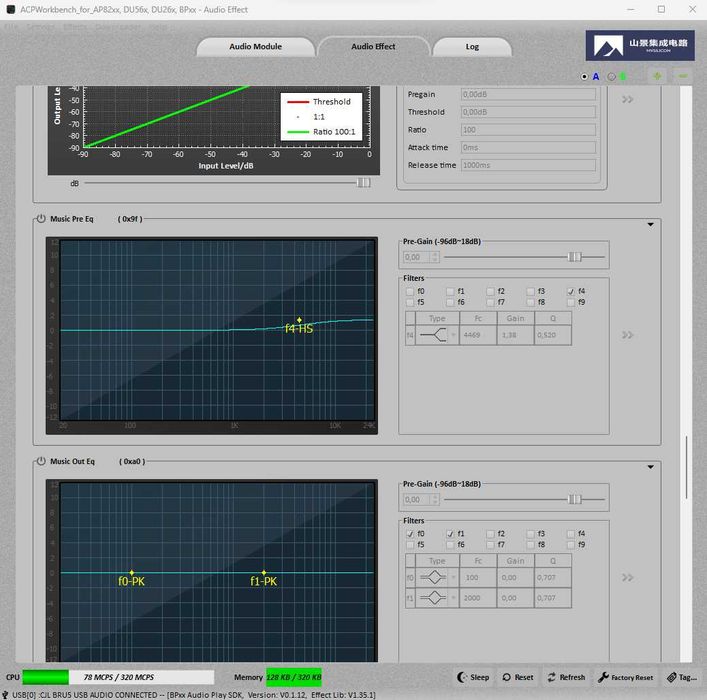
Task: Click the ACPWorkbench app icon in the title bar
Action: tap(10, 9)
